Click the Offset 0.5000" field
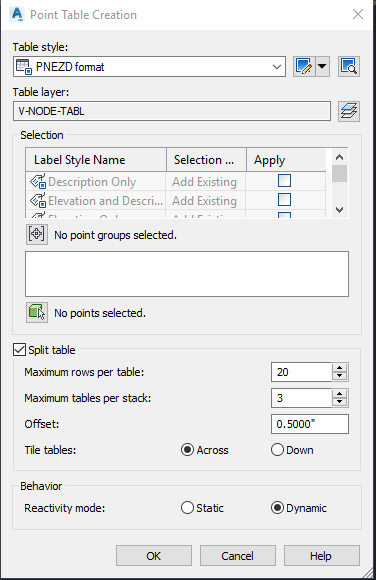 [310, 424]
